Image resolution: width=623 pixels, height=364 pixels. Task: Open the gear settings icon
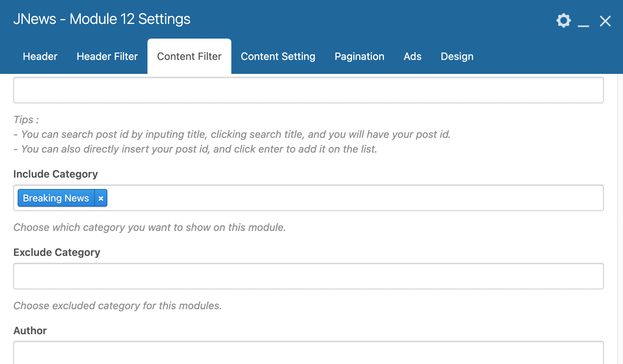(563, 21)
